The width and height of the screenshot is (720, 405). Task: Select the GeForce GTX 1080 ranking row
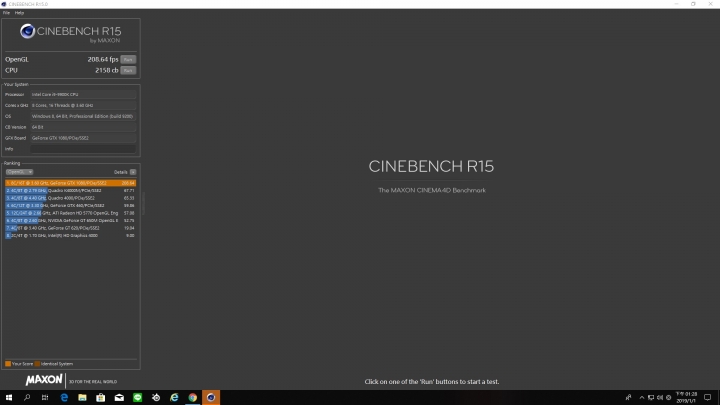click(x=71, y=183)
